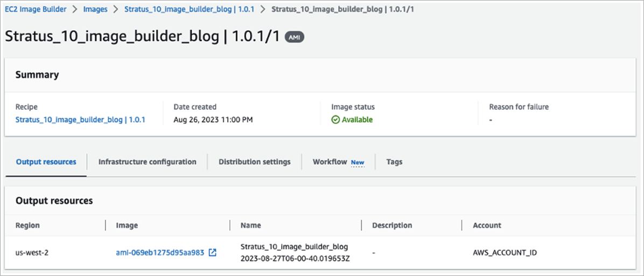Screen dimensions: 644x276
Task: Click the Name column header
Action: (250, 225)
